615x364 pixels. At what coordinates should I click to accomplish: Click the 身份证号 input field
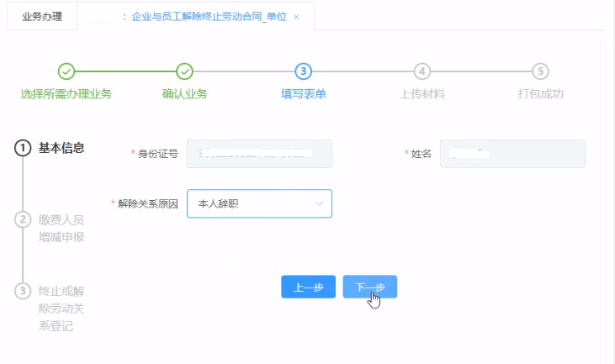(259, 154)
